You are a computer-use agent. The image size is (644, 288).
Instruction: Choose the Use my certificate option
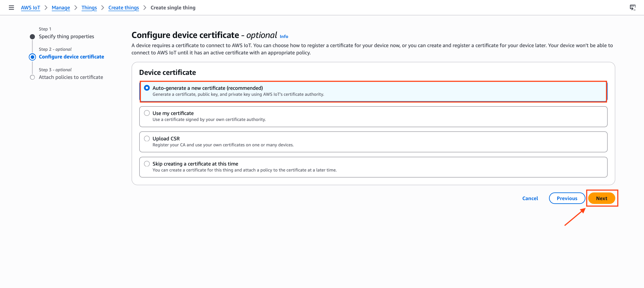pyautogui.click(x=147, y=113)
